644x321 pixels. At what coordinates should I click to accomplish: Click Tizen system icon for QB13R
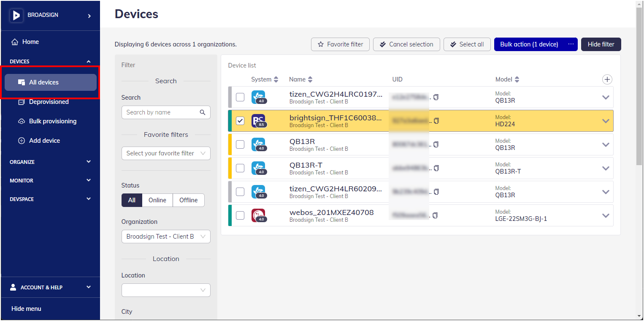(x=259, y=144)
